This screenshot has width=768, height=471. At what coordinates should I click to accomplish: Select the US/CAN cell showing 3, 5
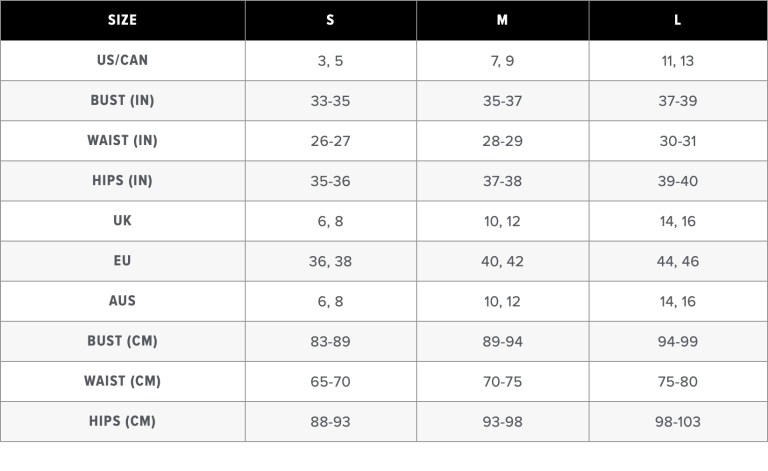pyautogui.click(x=330, y=61)
